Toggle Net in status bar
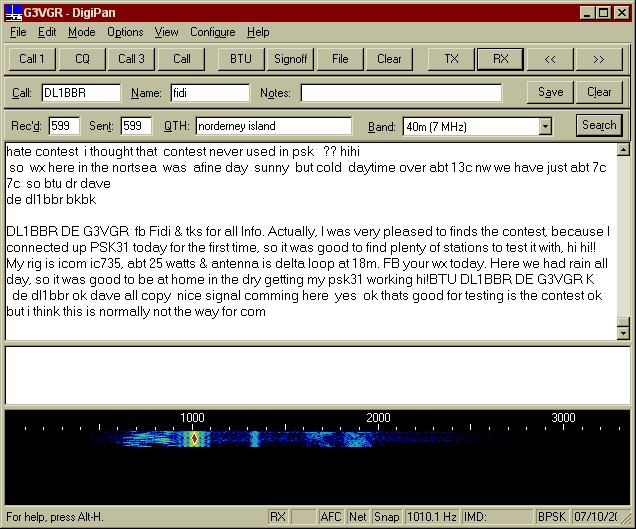The width and height of the screenshot is (636, 529). [x=358, y=517]
